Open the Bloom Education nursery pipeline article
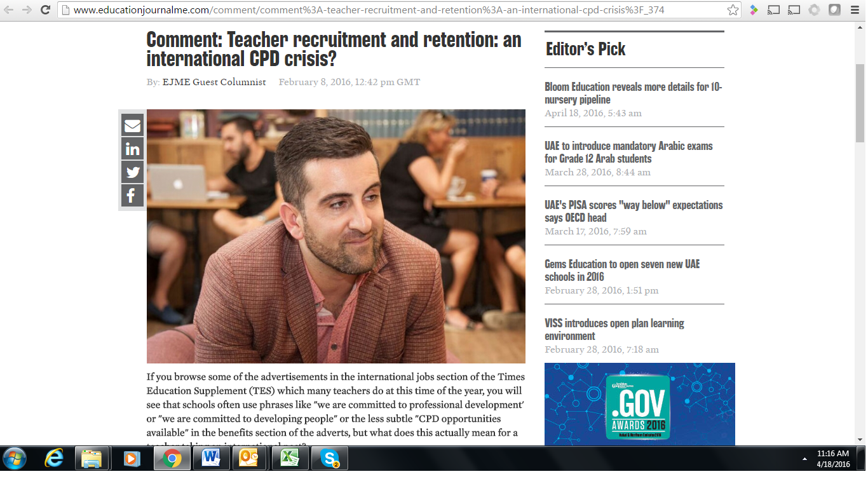 633,93
